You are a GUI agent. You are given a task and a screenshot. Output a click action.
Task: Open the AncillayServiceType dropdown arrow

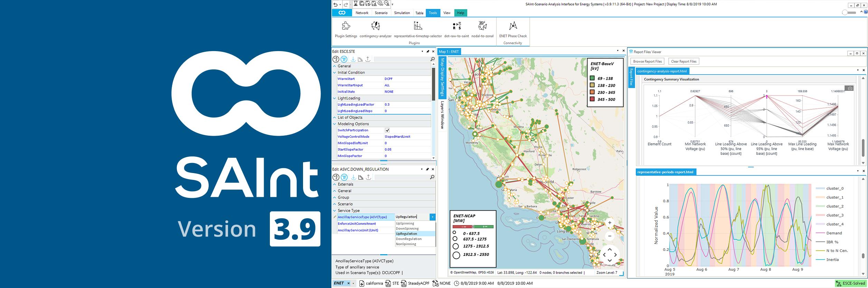[x=432, y=217]
